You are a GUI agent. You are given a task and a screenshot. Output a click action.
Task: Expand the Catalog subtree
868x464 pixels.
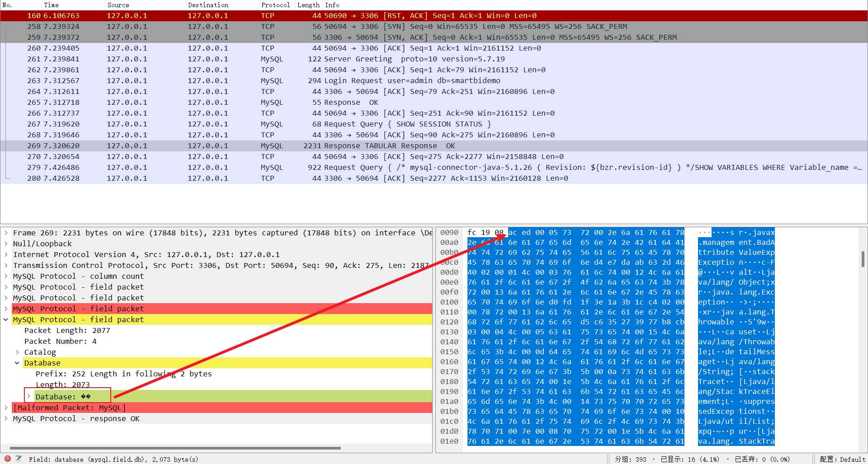(x=17, y=352)
